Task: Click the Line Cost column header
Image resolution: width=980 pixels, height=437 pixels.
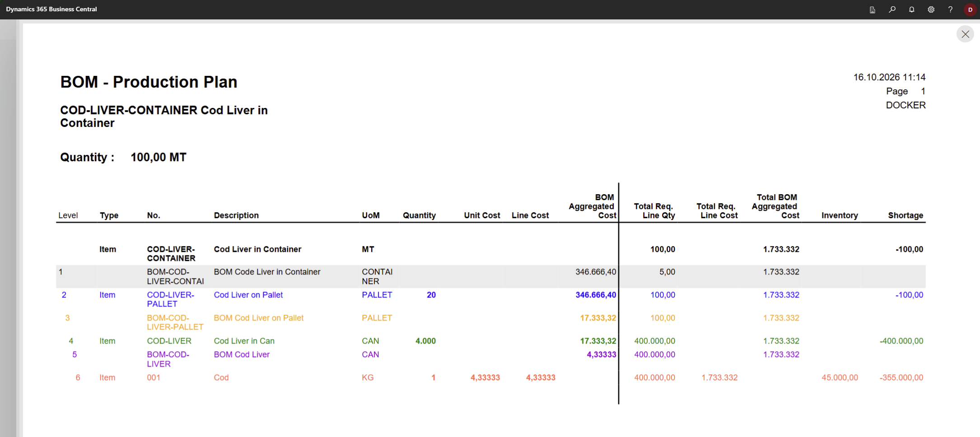Action: point(530,215)
